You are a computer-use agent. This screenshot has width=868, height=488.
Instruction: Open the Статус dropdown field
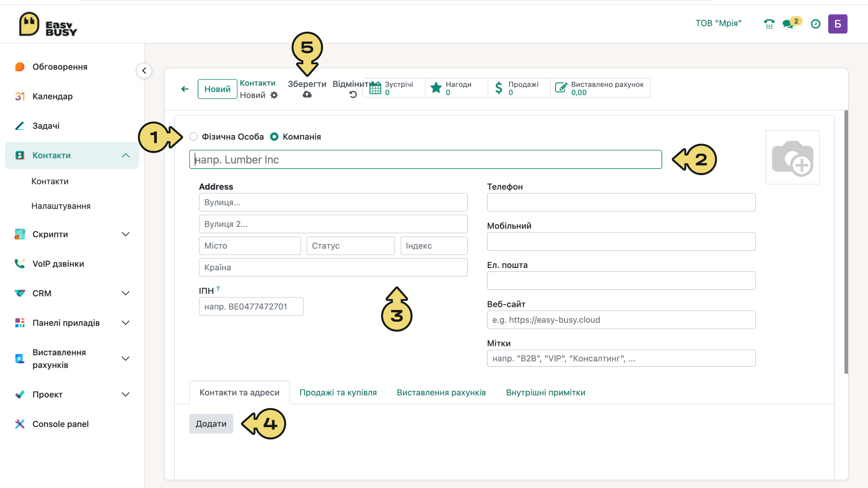pos(350,246)
